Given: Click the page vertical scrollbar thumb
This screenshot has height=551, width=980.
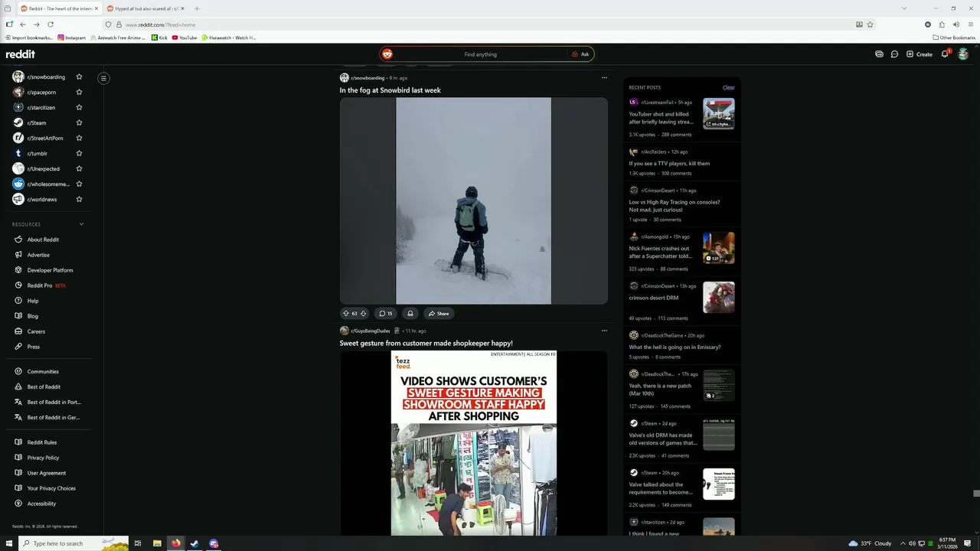Looking at the screenshot, I should coord(976,494).
